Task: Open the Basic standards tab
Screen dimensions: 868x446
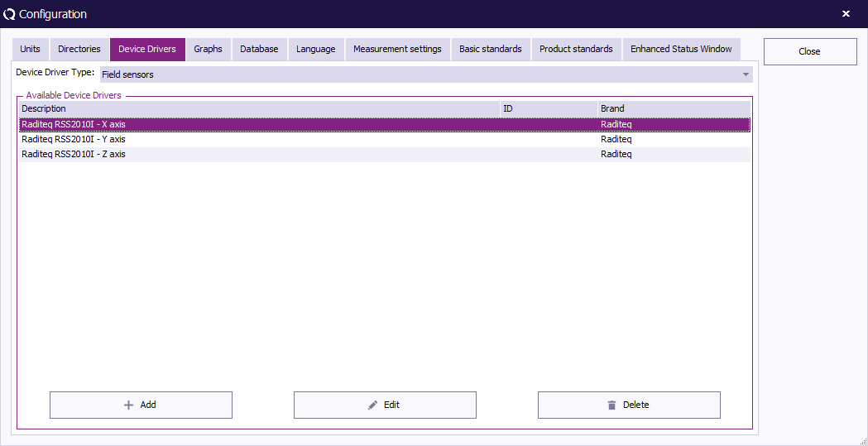Action: [x=491, y=50]
